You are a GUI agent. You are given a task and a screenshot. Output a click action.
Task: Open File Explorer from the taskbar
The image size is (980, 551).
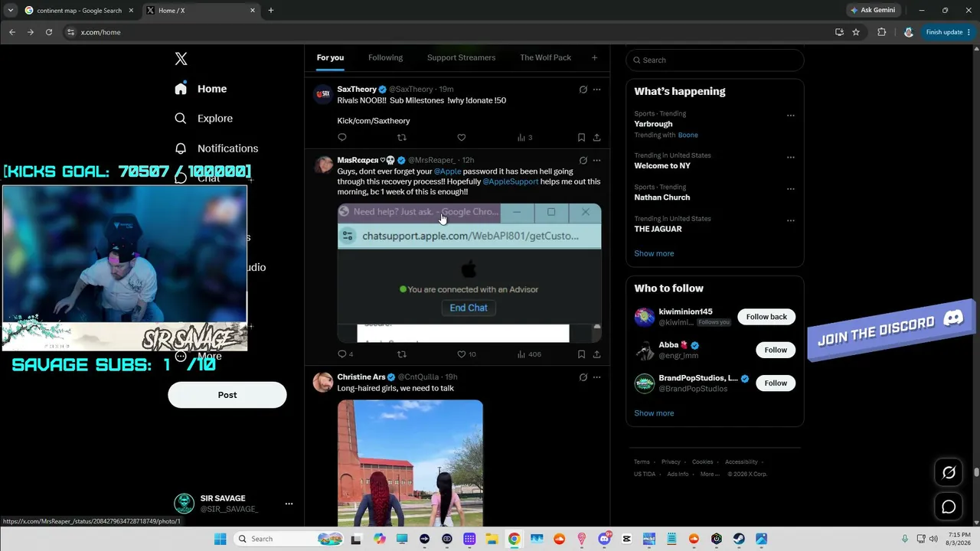pos(492,539)
